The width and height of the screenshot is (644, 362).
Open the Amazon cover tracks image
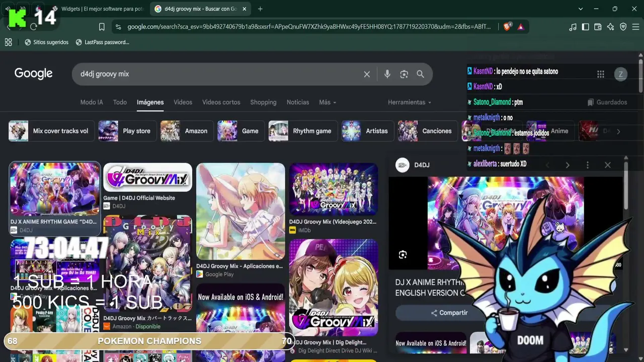pos(147,263)
